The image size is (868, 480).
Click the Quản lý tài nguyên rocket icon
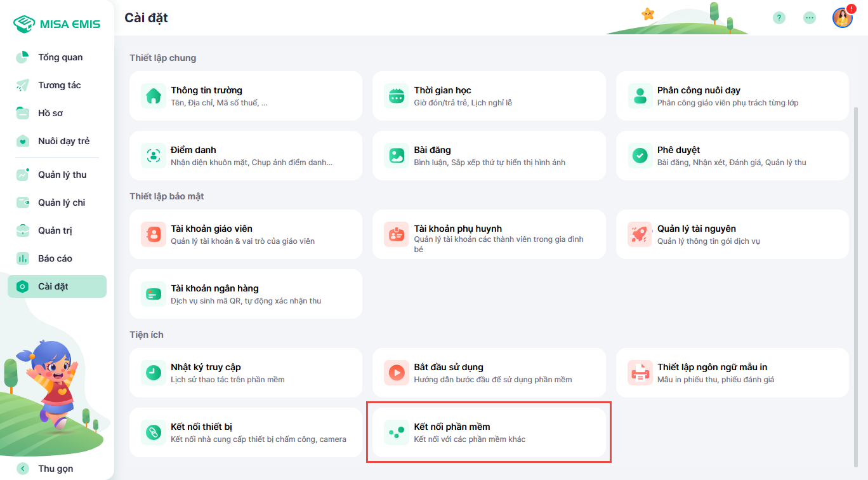640,234
